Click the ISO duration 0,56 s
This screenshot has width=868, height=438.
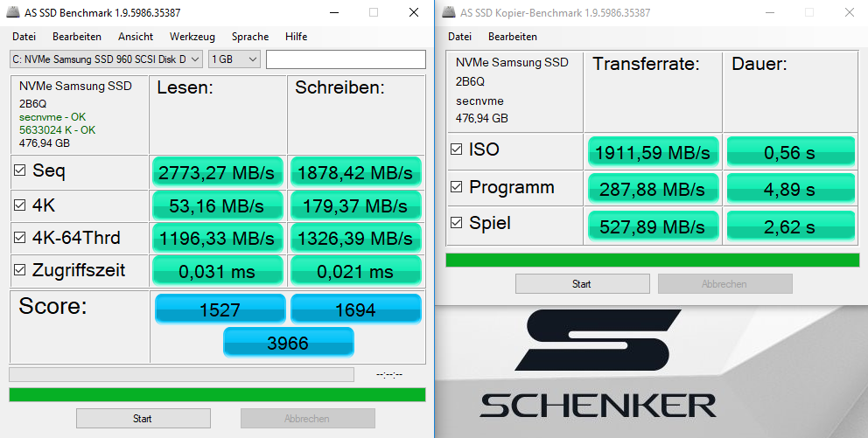pos(790,151)
